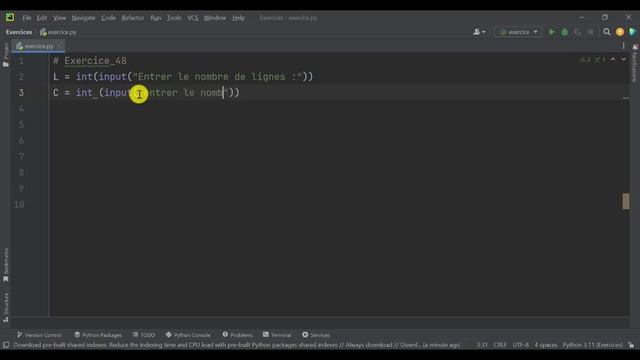
Task: Go to previous highlighted error arrow
Action: 613,60
